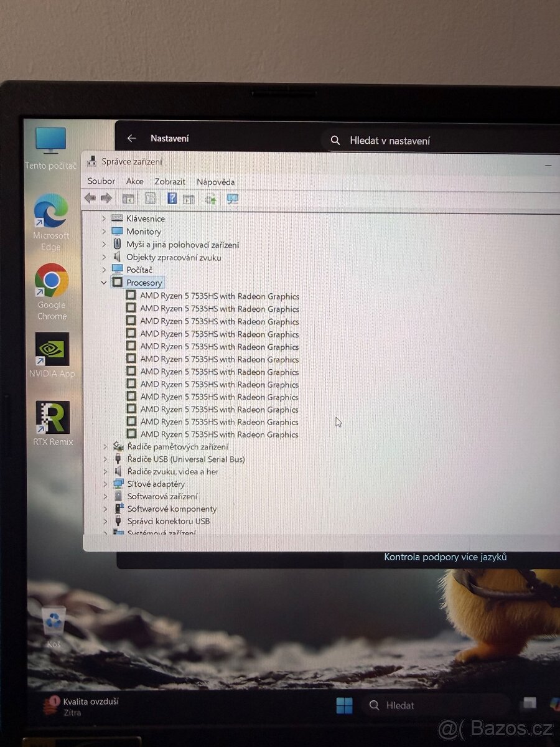
Task: Expand the Síťové adaptéry category
Action: (105, 484)
